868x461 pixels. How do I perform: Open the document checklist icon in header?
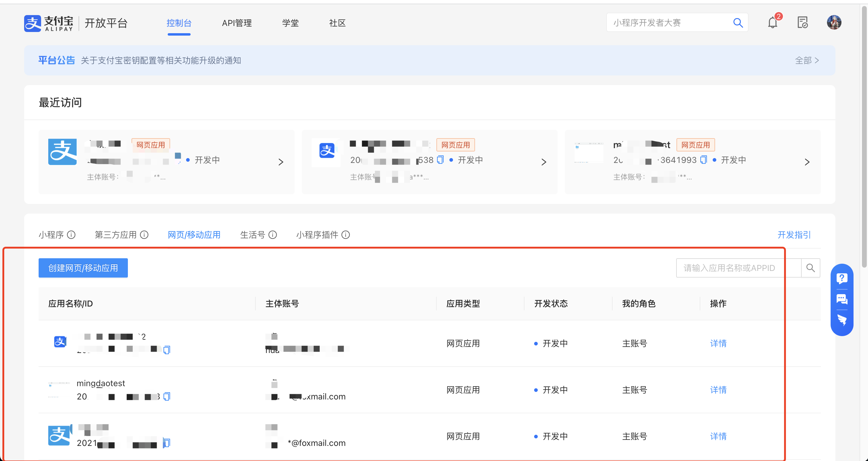pos(802,23)
